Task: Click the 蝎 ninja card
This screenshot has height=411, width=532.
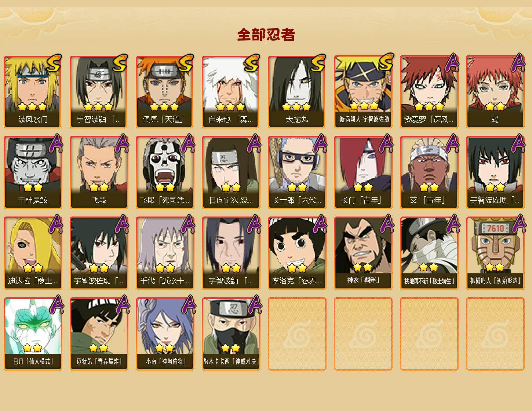Action: coord(495,92)
